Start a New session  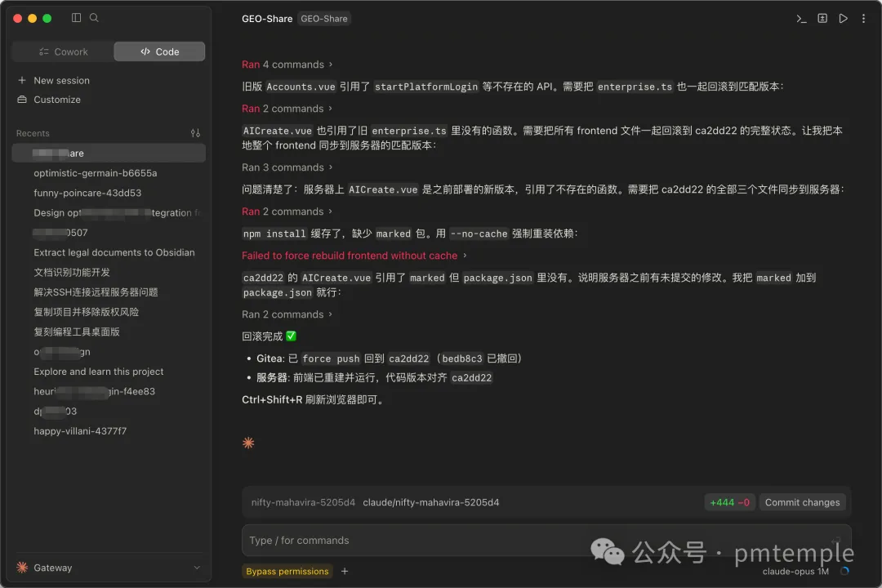61,81
